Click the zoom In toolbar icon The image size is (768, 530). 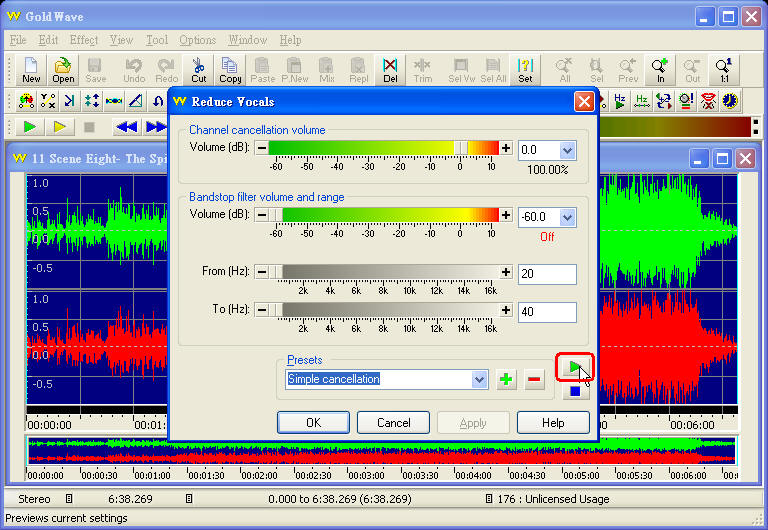point(660,71)
